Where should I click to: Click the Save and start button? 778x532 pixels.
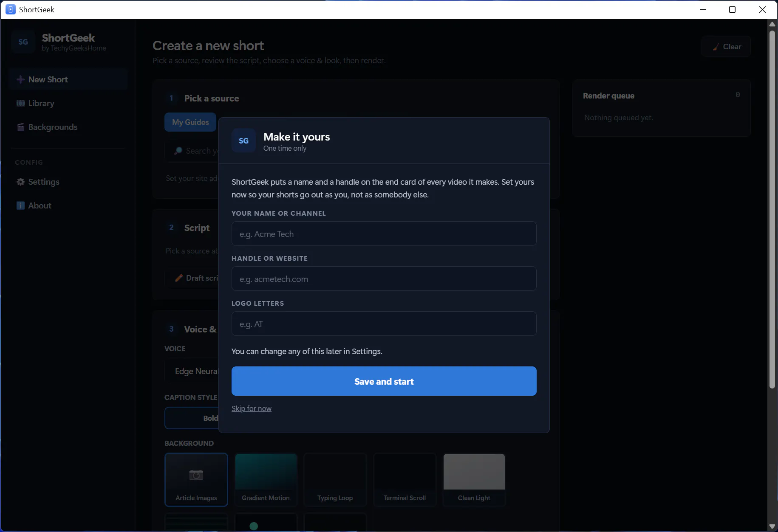(384, 381)
